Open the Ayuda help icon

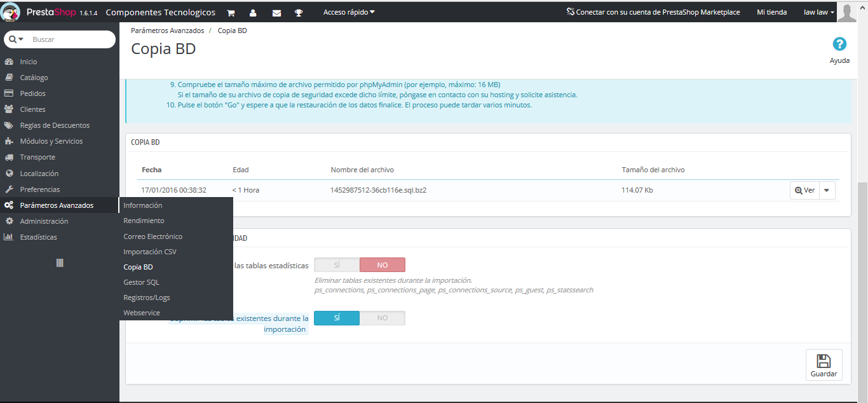tap(839, 44)
